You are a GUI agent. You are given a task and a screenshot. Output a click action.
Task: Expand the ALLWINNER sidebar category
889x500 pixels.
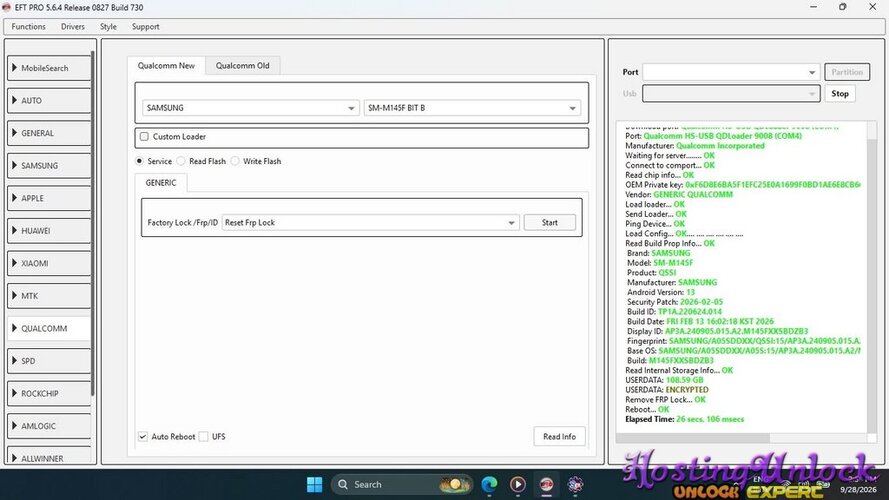(x=49, y=456)
